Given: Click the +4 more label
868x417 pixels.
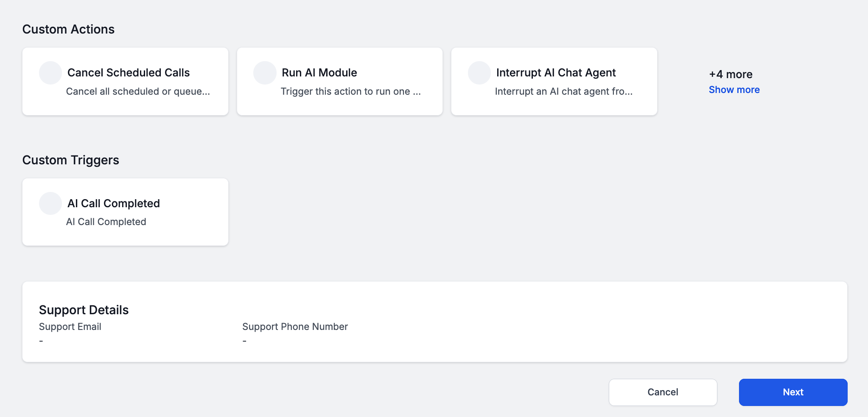Looking at the screenshot, I should pos(730,74).
